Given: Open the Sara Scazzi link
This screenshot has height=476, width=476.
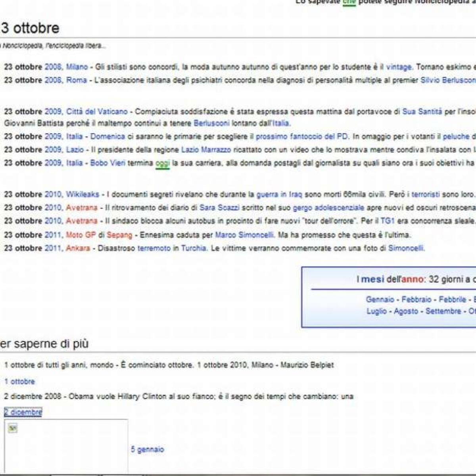Looking at the screenshot, I should click(219, 208).
